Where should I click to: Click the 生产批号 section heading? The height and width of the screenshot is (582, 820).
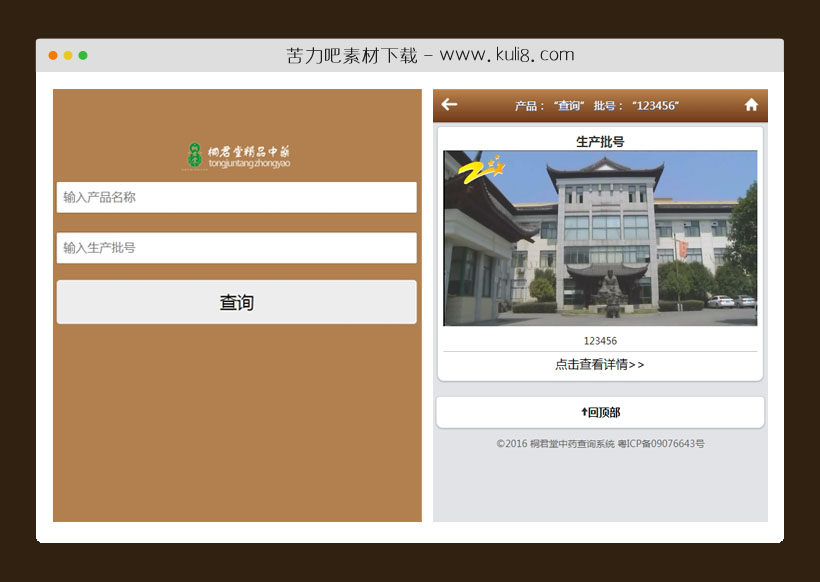(599, 139)
